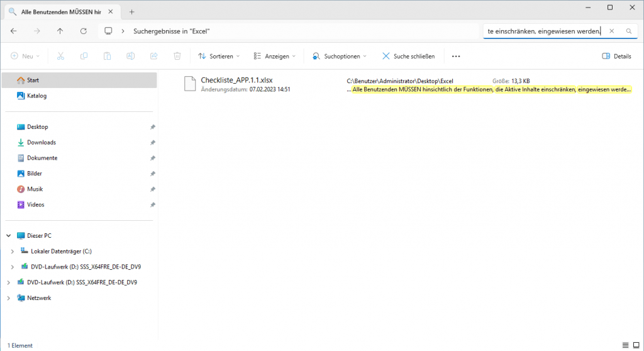Image resolution: width=644 pixels, height=351 pixels.
Task: Open the Anzeigen dropdown
Action: coord(275,56)
